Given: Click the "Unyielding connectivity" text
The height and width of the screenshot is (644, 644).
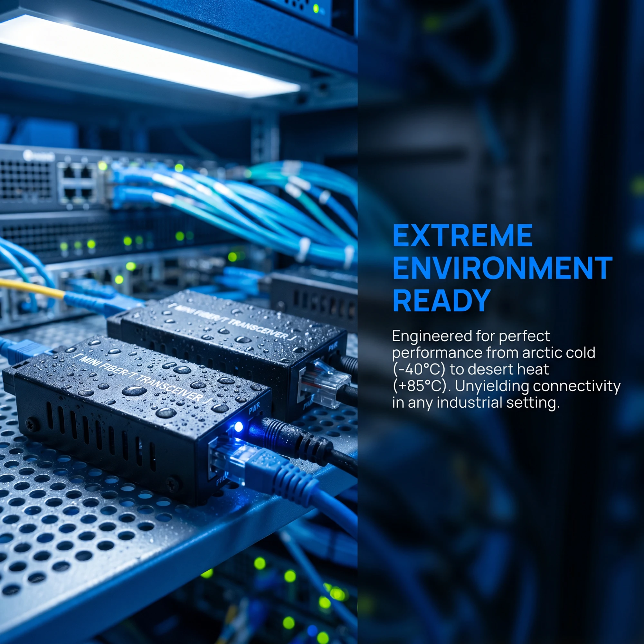Looking at the screenshot, I should [537, 386].
